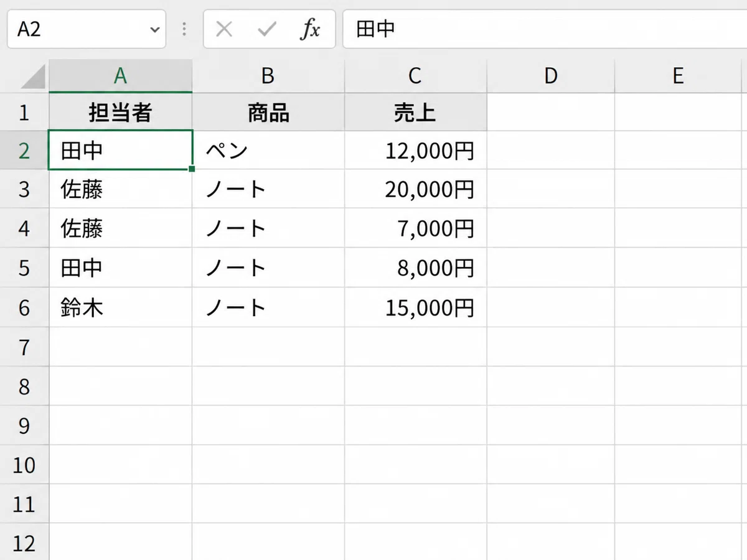Image resolution: width=747 pixels, height=560 pixels.
Task: Click the name box showing A2
Action: 87,29
